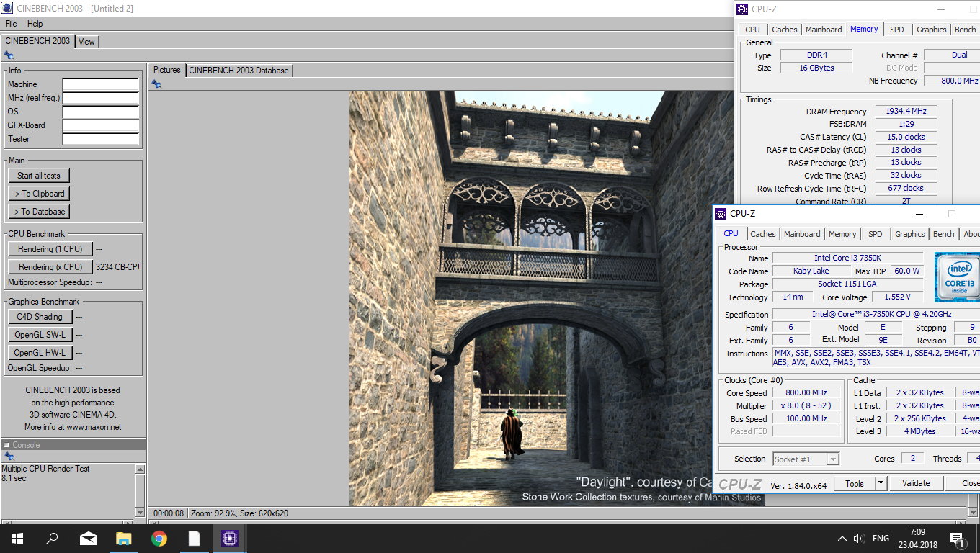
Task: Switch to the Memory tab in the front CPU-Z window
Action: click(842, 234)
